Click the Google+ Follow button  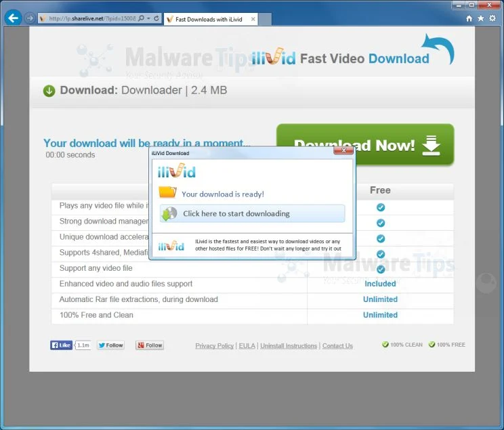coord(150,345)
